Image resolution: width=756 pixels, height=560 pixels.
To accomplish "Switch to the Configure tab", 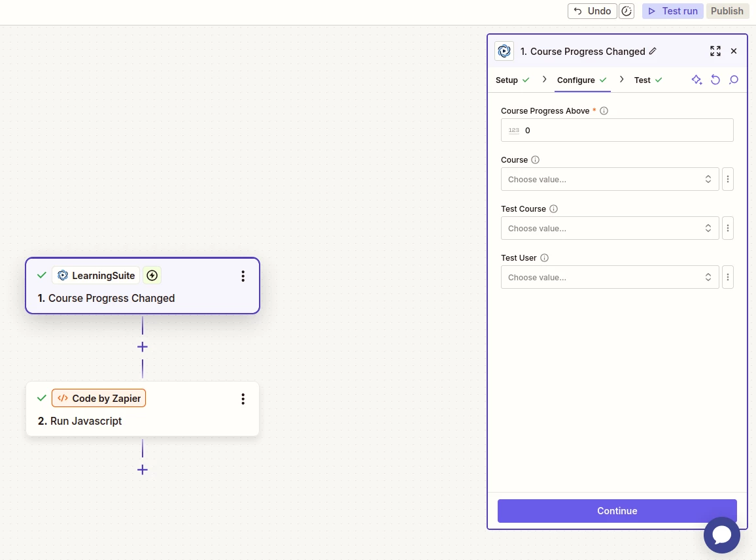I will (581, 80).
